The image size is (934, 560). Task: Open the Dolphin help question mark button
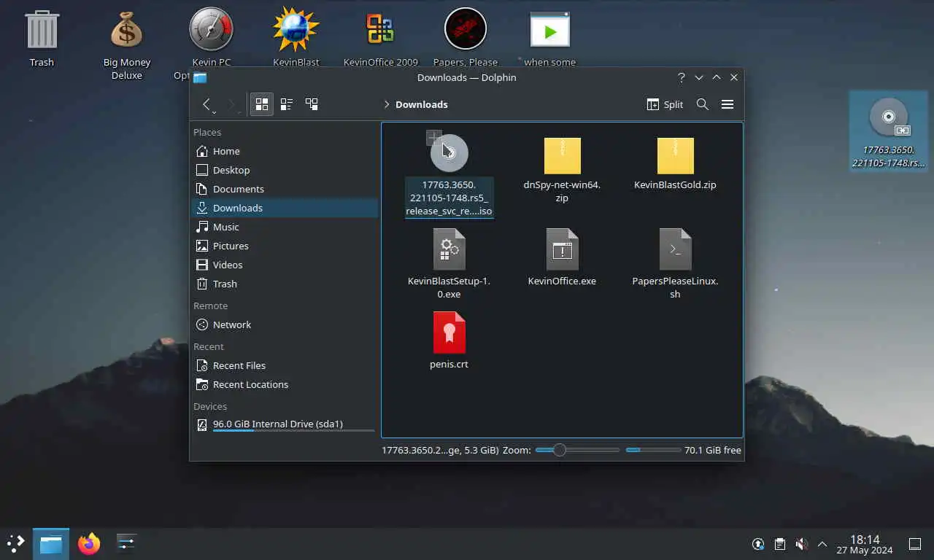pyautogui.click(x=682, y=77)
